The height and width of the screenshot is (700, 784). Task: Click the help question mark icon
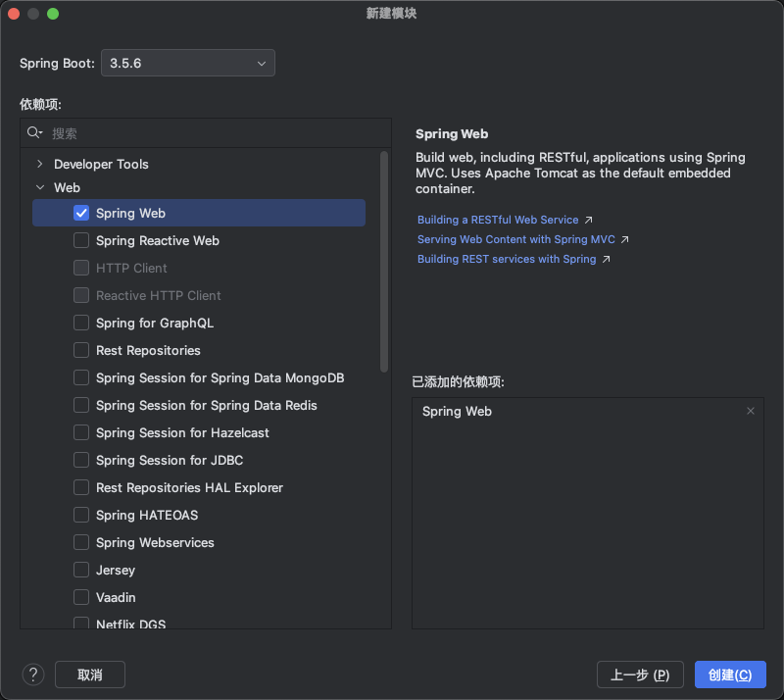[33, 675]
